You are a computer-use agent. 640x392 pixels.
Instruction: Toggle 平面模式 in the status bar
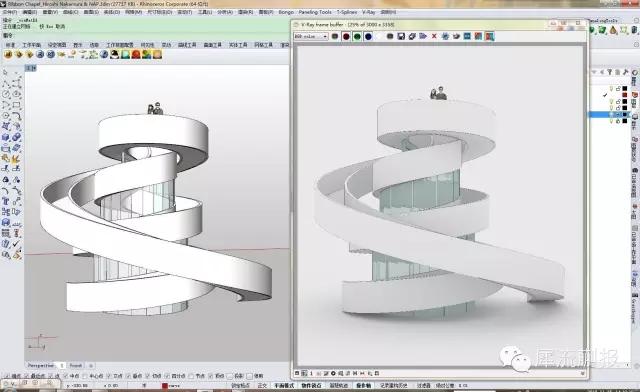point(284,385)
